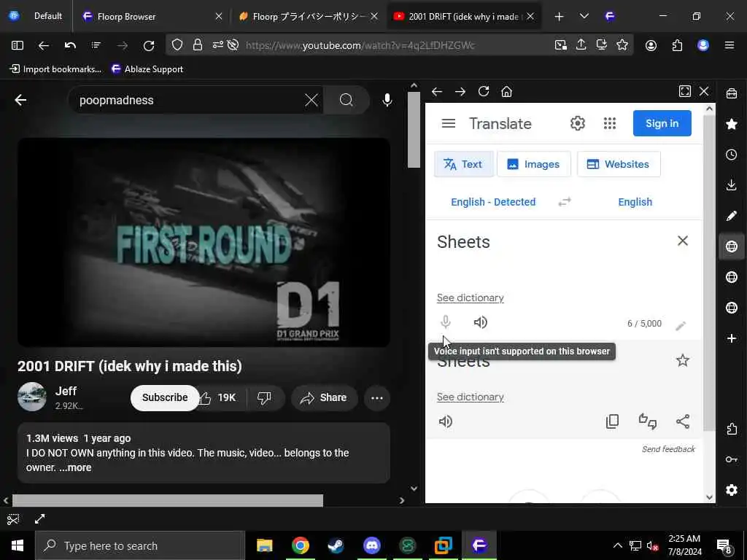
Task: View site security padlock info
Action: pos(198,45)
